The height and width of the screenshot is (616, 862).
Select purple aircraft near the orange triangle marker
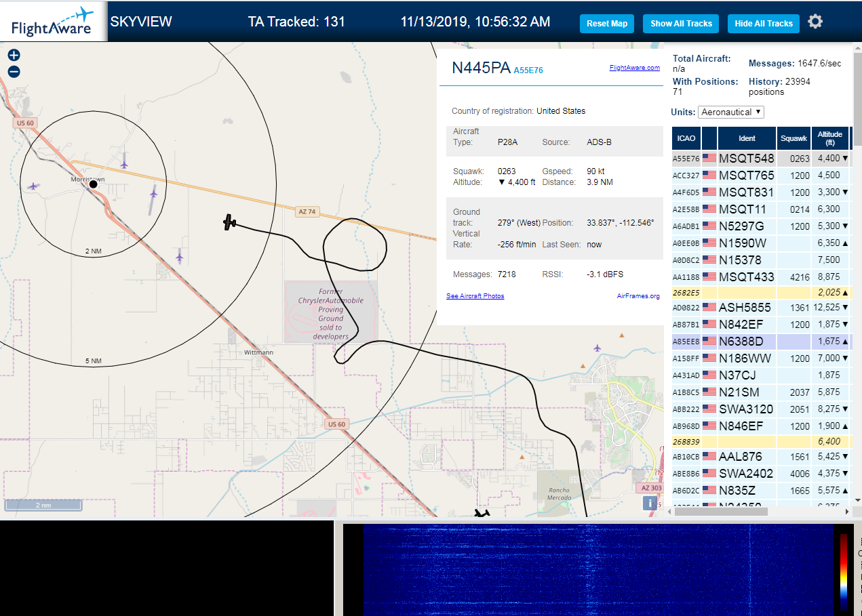597,348
